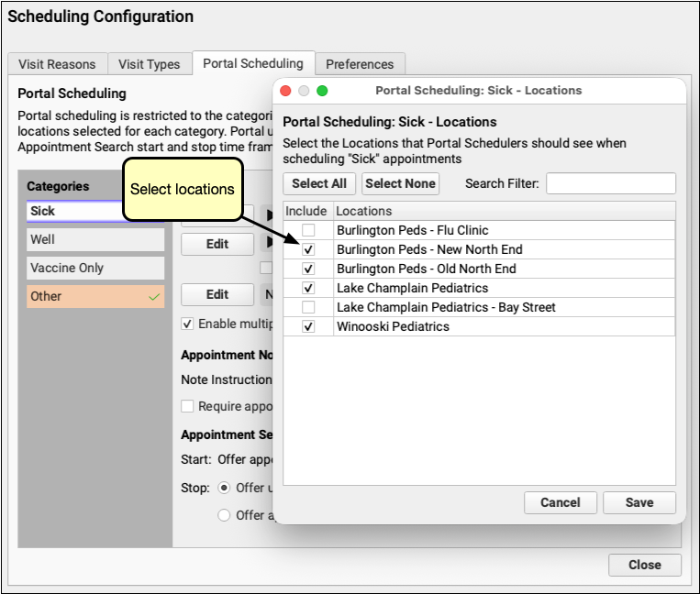This screenshot has height=594, width=700.
Task: Save the Sick location selections
Action: tap(639, 502)
